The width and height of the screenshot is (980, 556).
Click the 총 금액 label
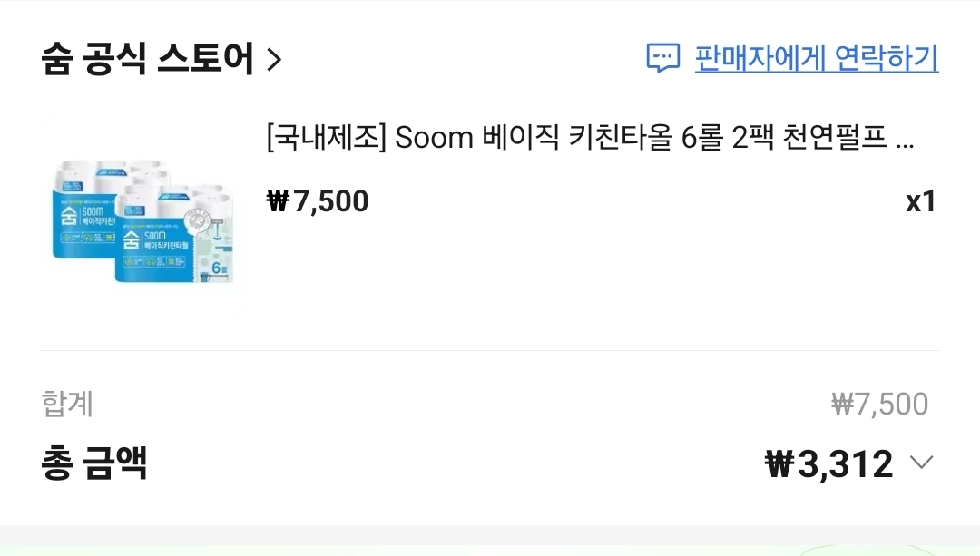click(94, 463)
